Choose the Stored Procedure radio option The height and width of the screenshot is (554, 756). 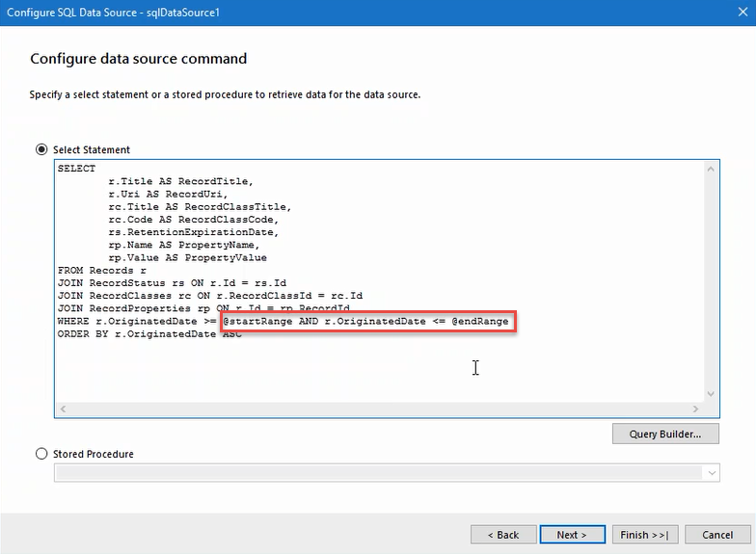[x=41, y=454]
